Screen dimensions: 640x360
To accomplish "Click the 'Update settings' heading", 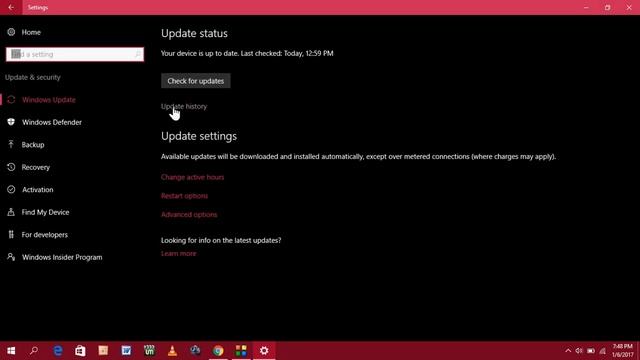I will click(x=199, y=136).
